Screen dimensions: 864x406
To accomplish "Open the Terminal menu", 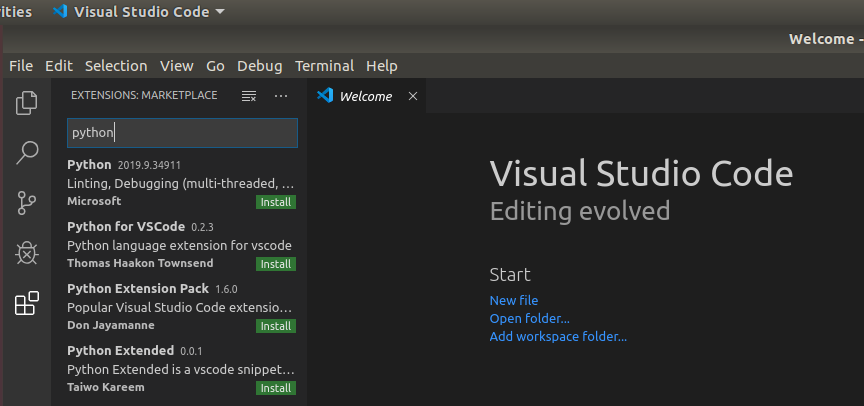I will (325, 66).
